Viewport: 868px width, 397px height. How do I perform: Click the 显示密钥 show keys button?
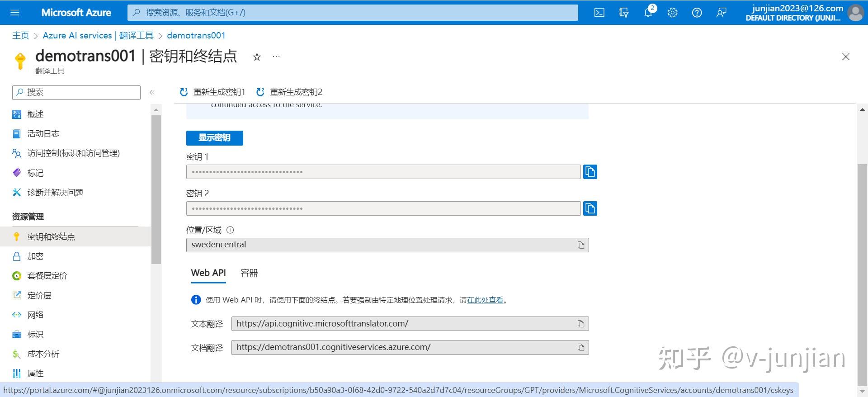215,138
